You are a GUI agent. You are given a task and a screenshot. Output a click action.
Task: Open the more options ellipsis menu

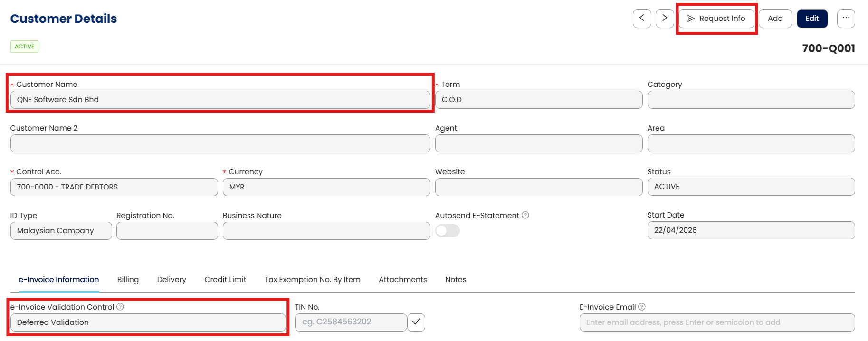pos(846,19)
